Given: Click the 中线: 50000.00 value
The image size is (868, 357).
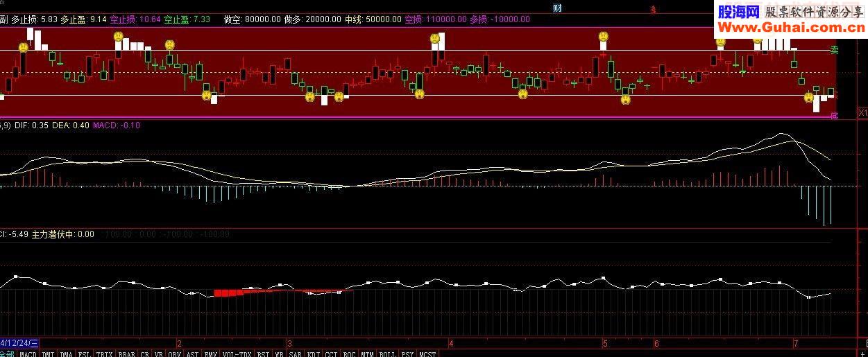Looking at the screenshot, I should coord(373,19).
